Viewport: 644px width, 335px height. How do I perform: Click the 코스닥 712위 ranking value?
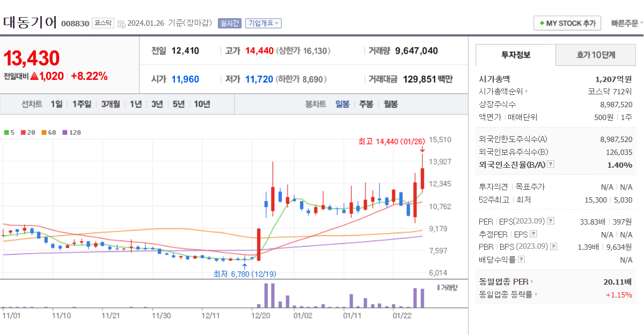(610, 91)
